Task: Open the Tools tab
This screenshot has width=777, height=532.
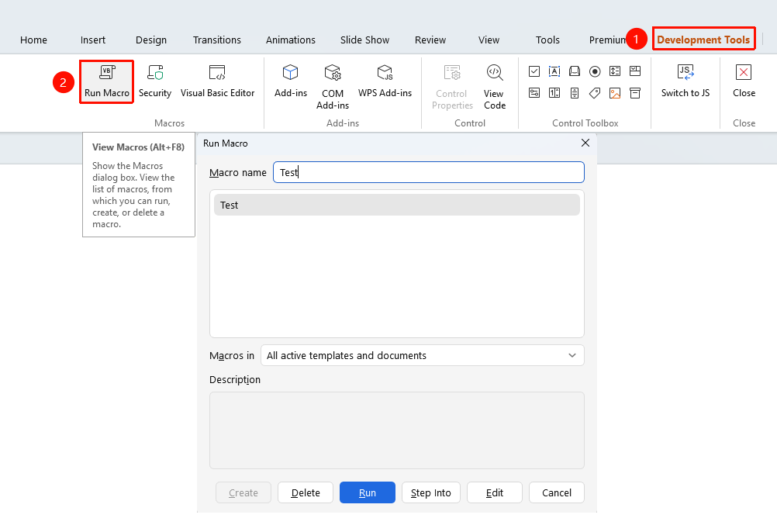Action: tap(547, 40)
